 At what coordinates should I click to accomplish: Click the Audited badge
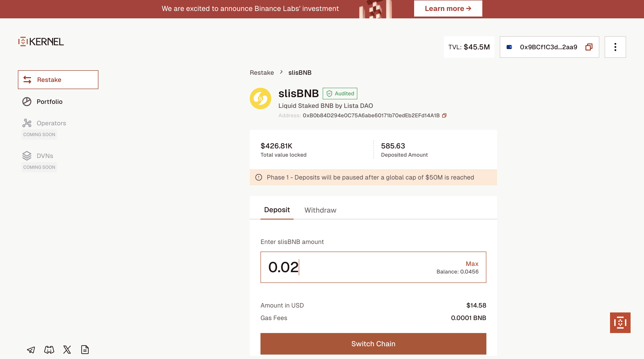click(x=340, y=94)
